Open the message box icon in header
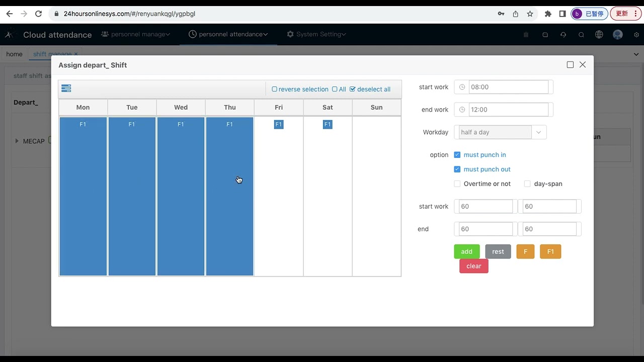 (x=545, y=35)
